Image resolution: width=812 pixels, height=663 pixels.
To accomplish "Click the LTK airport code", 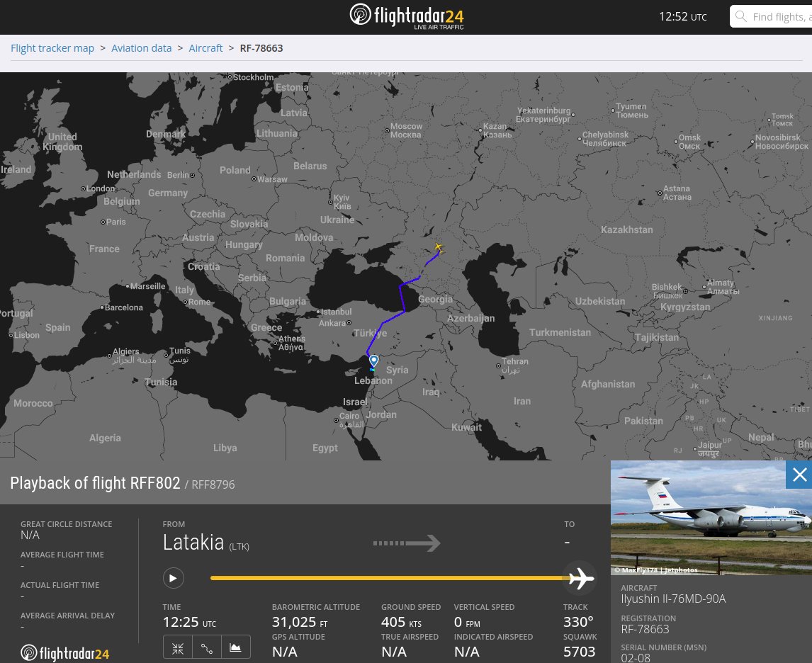I will [x=239, y=547].
